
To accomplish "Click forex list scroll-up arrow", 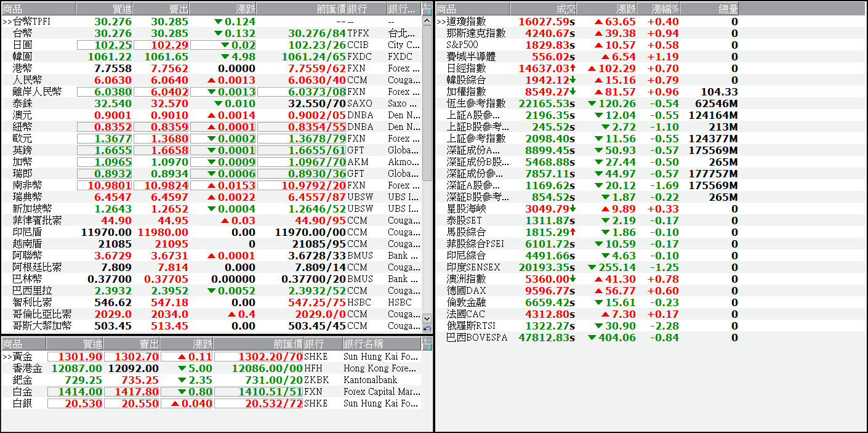I will pyautogui.click(x=427, y=21).
